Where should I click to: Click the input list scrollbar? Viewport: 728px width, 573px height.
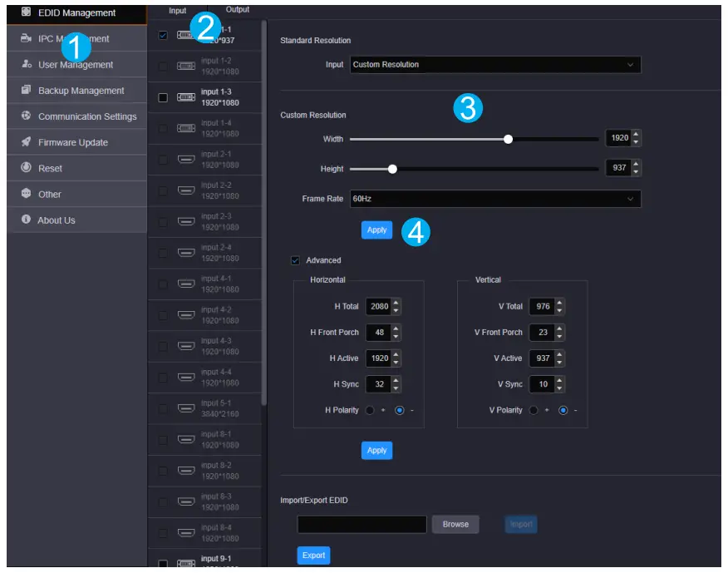click(264, 214)
